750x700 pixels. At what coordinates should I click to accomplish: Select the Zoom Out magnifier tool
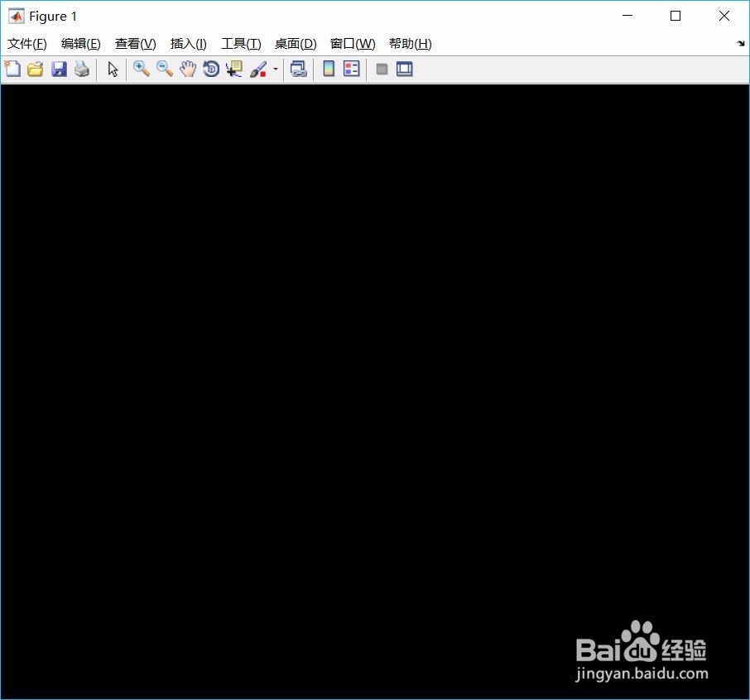tap(165, 69)
